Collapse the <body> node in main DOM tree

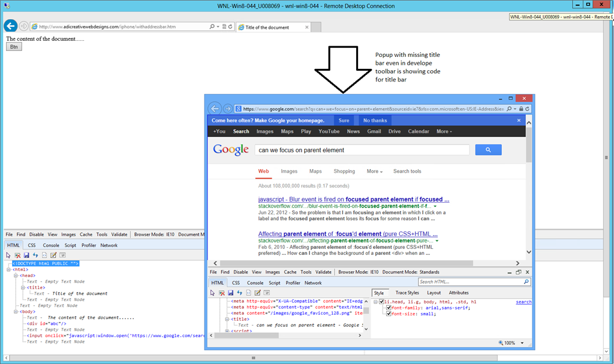(x=16, y=311)
